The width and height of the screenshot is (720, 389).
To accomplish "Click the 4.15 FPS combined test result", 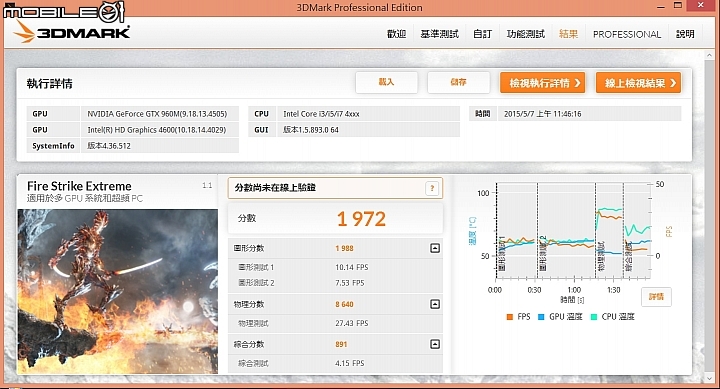I will coord(349,363).
